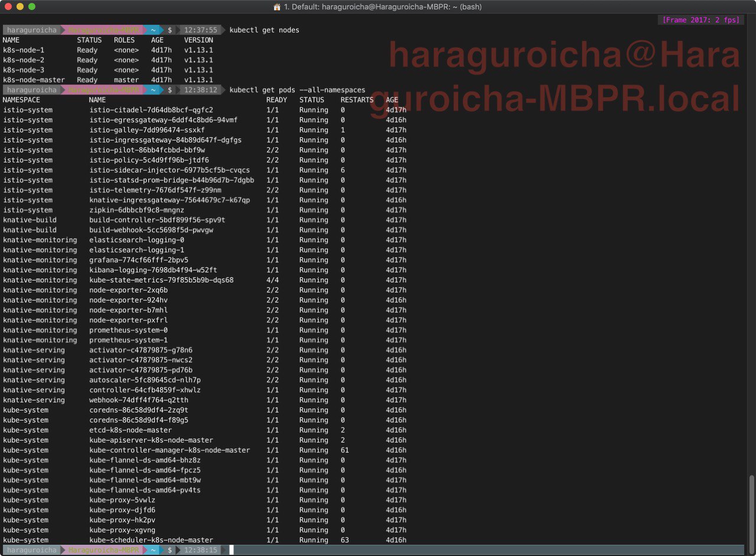The width and height of the screenshot is (756, 556).
Task: Click the kube-flannel-ds-amd64-bhz8z pod name
Action: pyautogui.click(x=145, y=460)
